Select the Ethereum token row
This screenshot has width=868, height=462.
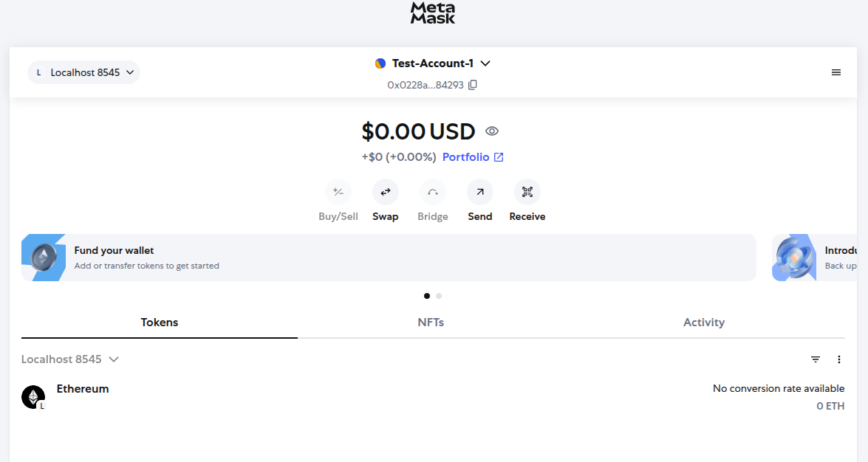pyautogui.click(x=433, y=397)
